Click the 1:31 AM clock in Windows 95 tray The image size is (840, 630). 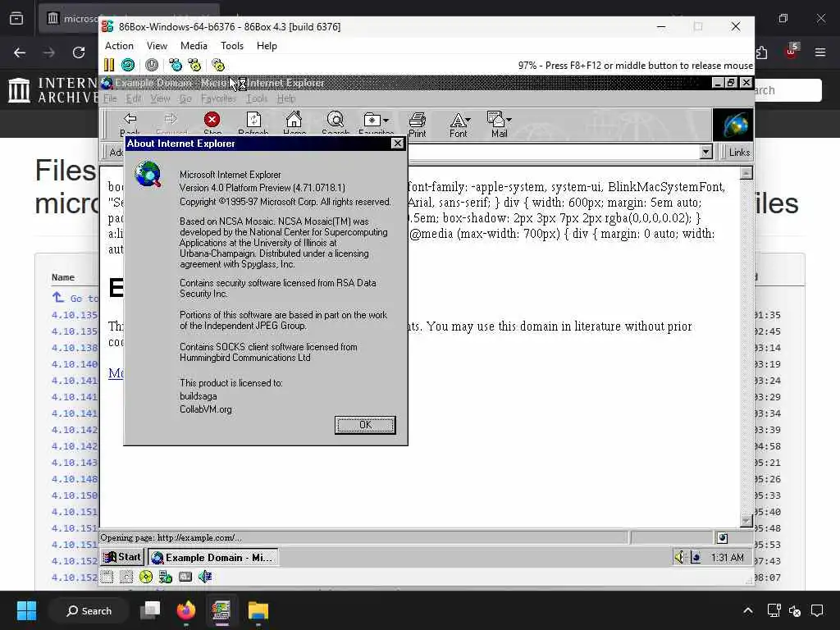pos(727,557)
